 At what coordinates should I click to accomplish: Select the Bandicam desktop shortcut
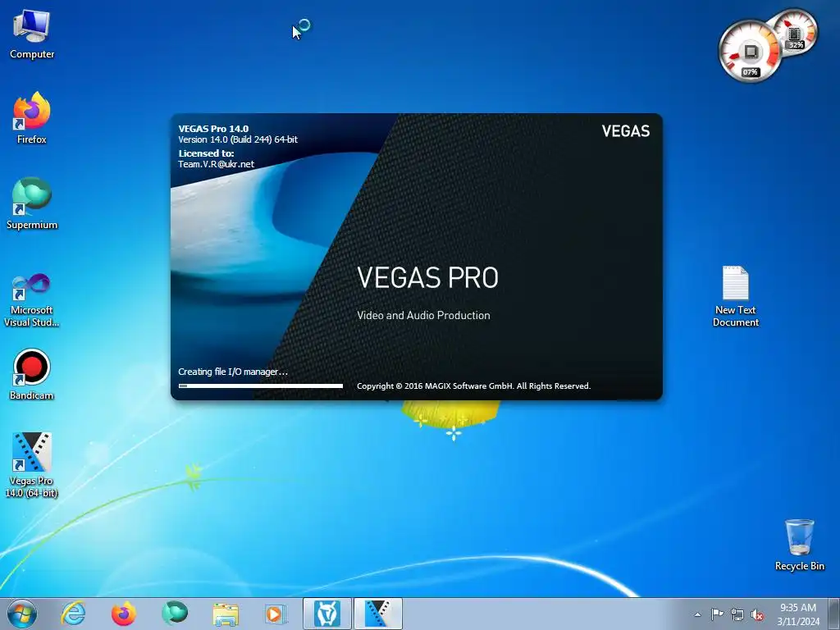coord(32,374)
